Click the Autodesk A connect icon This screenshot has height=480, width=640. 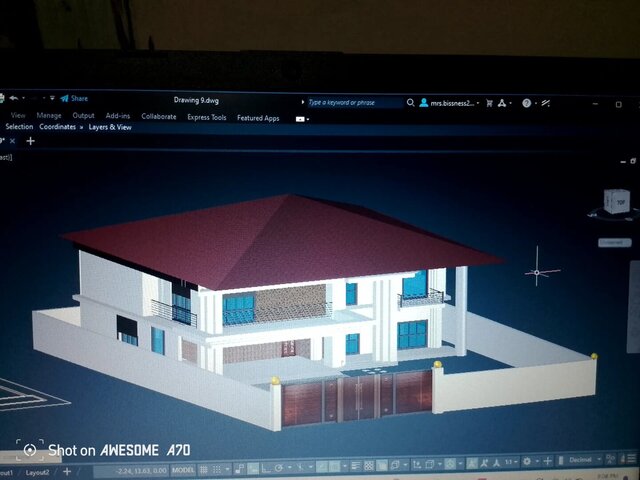tap(502, 103)
